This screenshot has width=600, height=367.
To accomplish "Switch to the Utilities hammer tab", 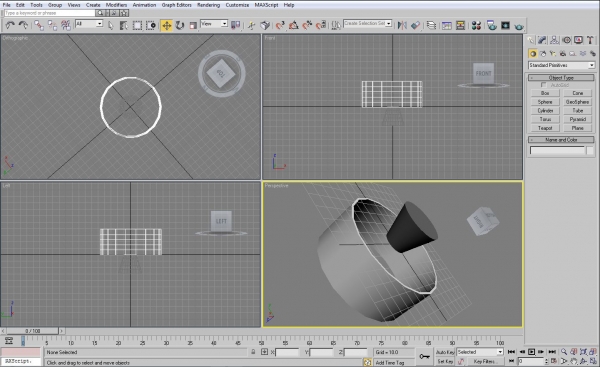I will (590, 40).
